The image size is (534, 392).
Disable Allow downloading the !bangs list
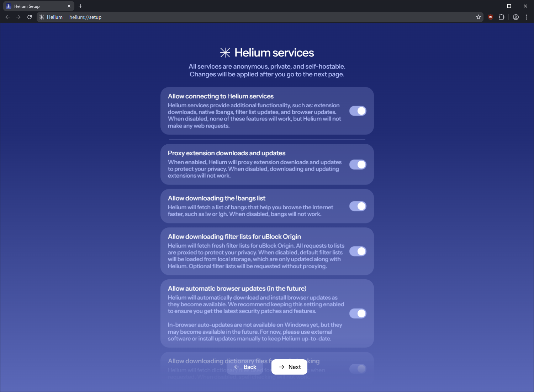point(358,206)
